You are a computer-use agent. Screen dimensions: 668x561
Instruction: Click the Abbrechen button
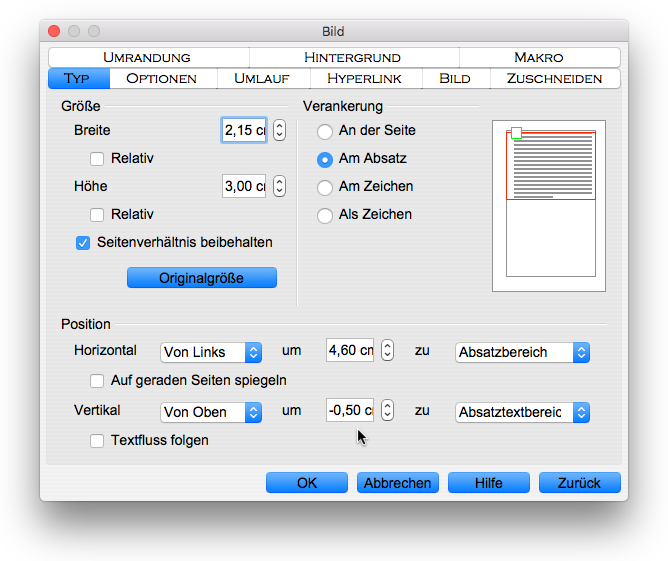point(397,483)
